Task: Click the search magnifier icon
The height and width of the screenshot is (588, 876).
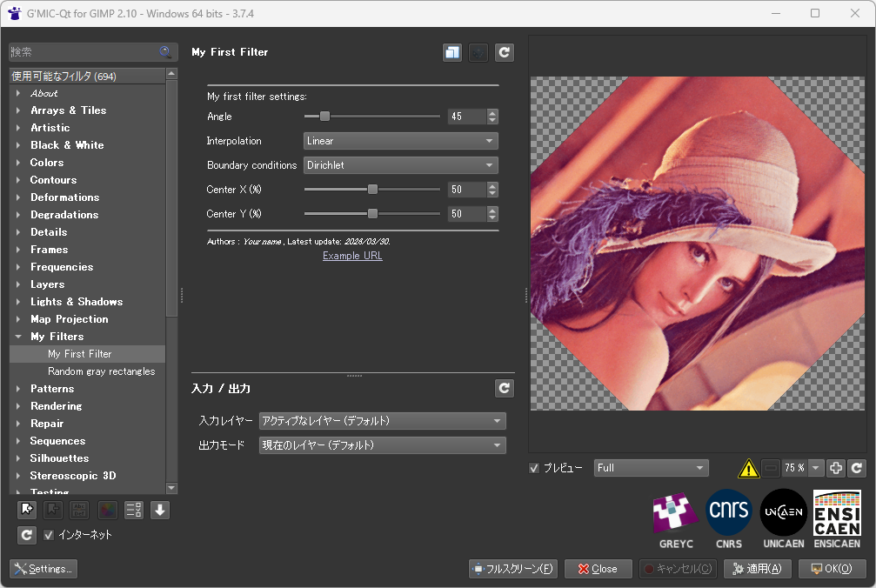Action: point(164,52)
